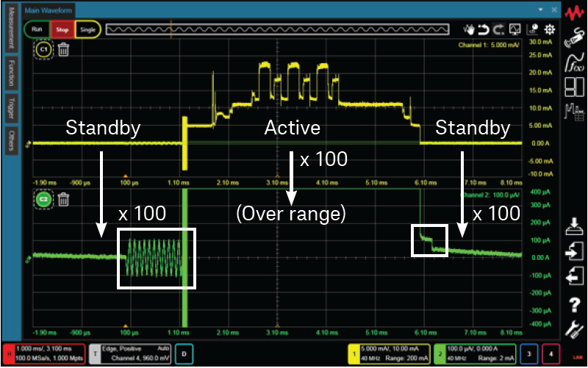Toggle the C2 channel badge

pos(43,198)
